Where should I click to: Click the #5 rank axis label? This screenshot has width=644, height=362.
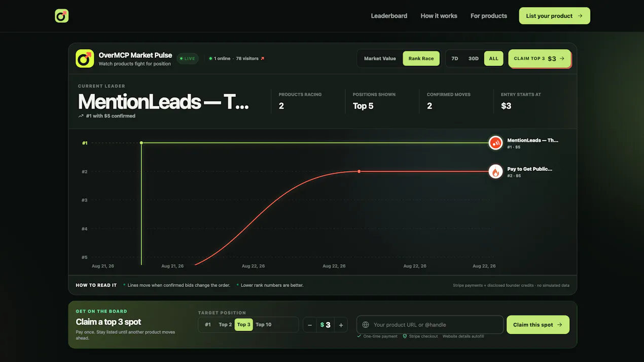tap(85, 257)
